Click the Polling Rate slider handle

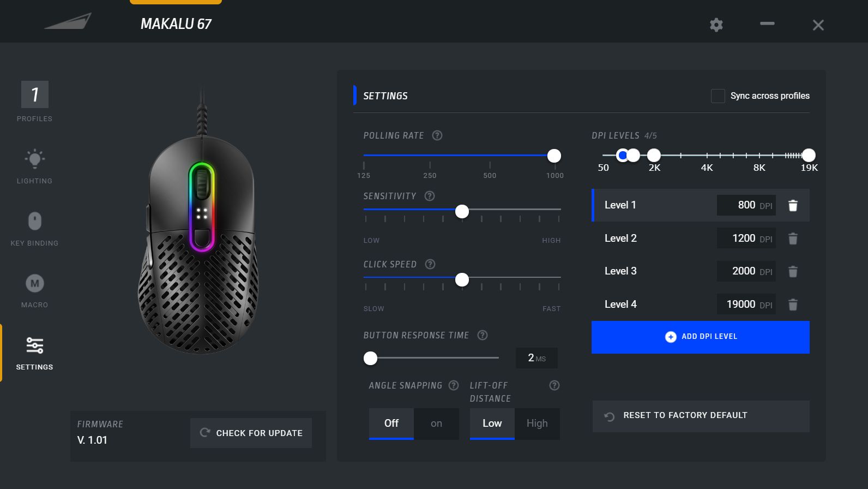point(554,156)
